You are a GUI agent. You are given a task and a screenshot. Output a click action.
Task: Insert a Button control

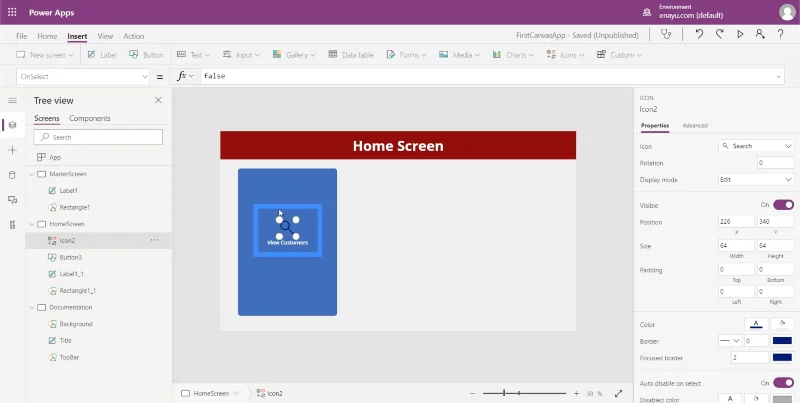pos(146,55)
